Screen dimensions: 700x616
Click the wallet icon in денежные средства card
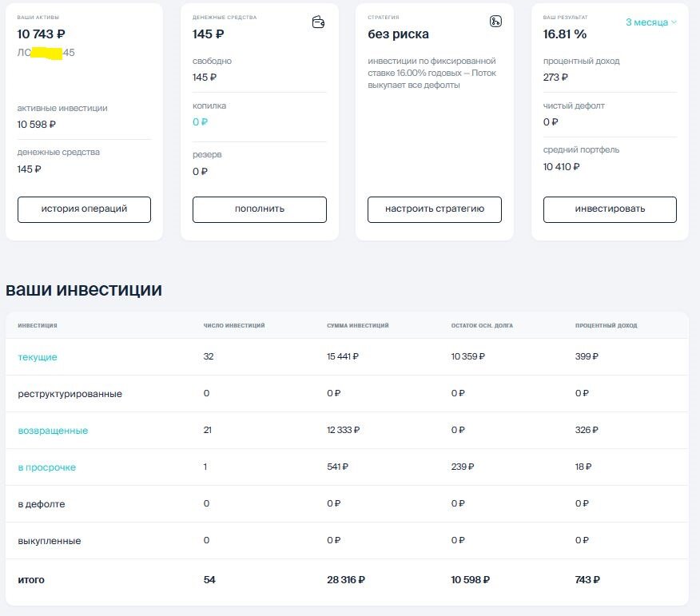click(318, 22)
